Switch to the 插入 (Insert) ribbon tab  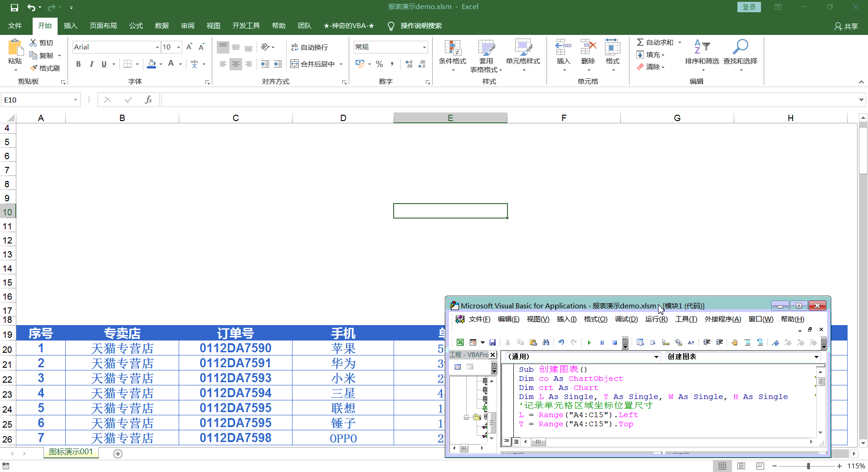(x=70, y=26)
